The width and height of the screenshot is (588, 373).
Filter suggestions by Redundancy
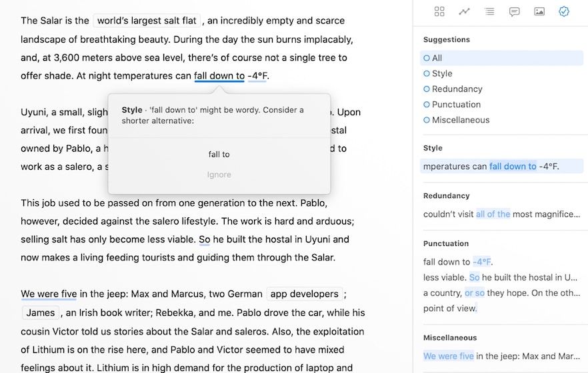click(457, 89)
